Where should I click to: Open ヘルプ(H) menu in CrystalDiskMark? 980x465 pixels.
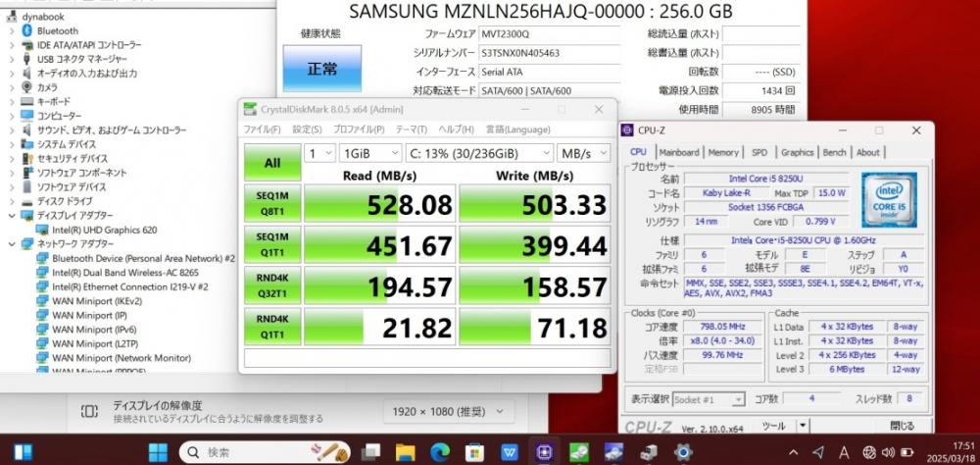(x=457, y=129)
